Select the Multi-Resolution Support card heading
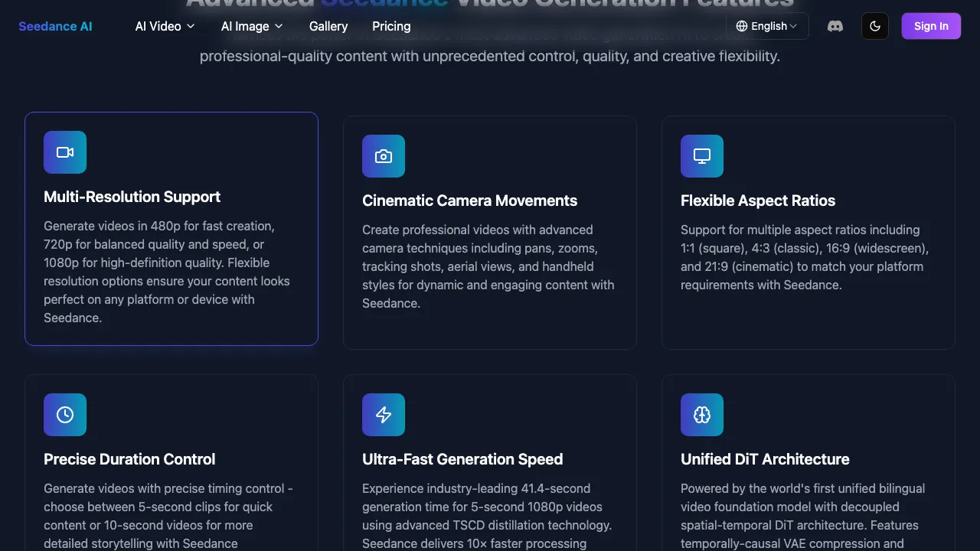The width and height of the screenshot is (980, 551). [132, 197]
